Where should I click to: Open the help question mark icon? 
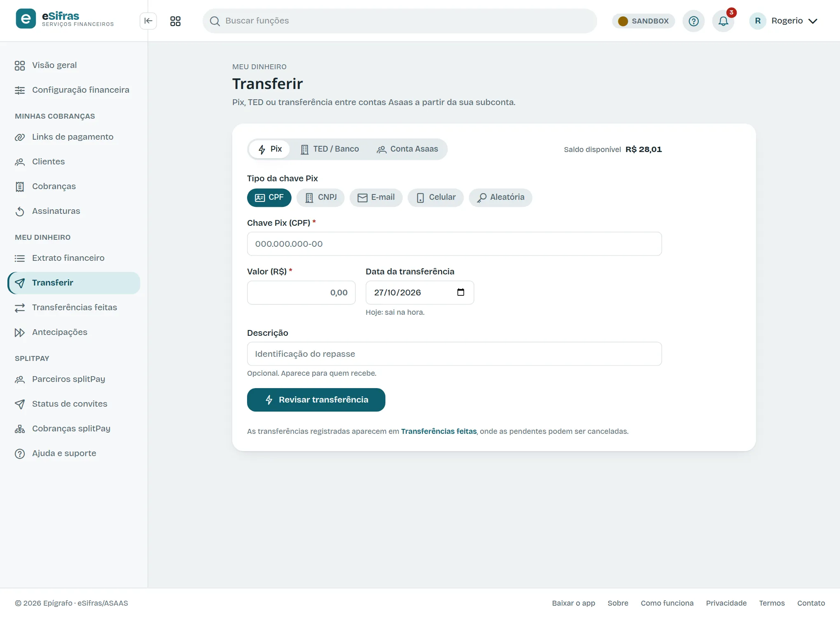[693, 21]
